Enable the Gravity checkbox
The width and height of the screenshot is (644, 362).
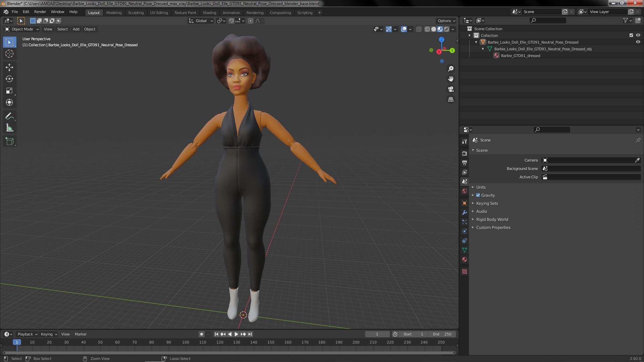478,195
